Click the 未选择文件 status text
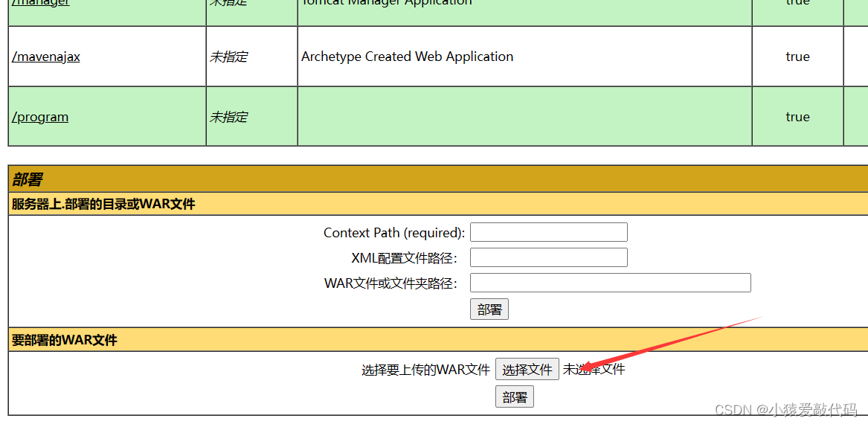868x424 pixels. (594, 369)
